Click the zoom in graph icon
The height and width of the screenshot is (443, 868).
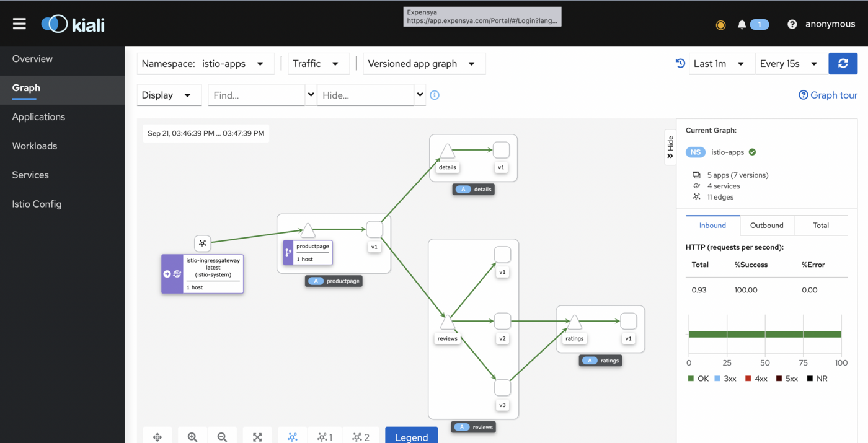click(x=193, y=437)
